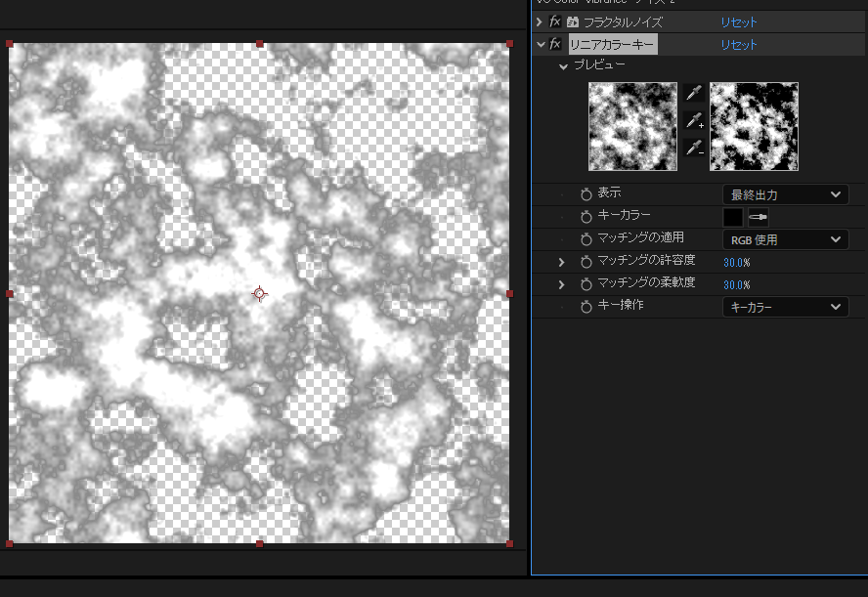868x597 pixels.
Task: Click the black キーカラー color swatch
Action: 733,217
